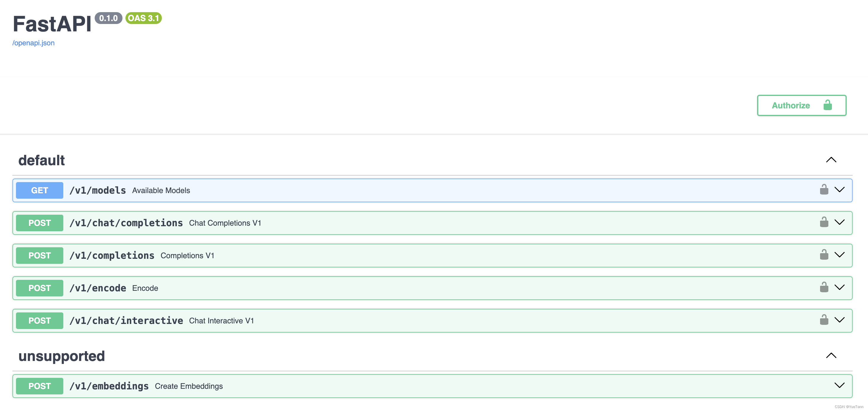Click the /v1/completions path text
The image size is (868, 411).
pos(112,256)
